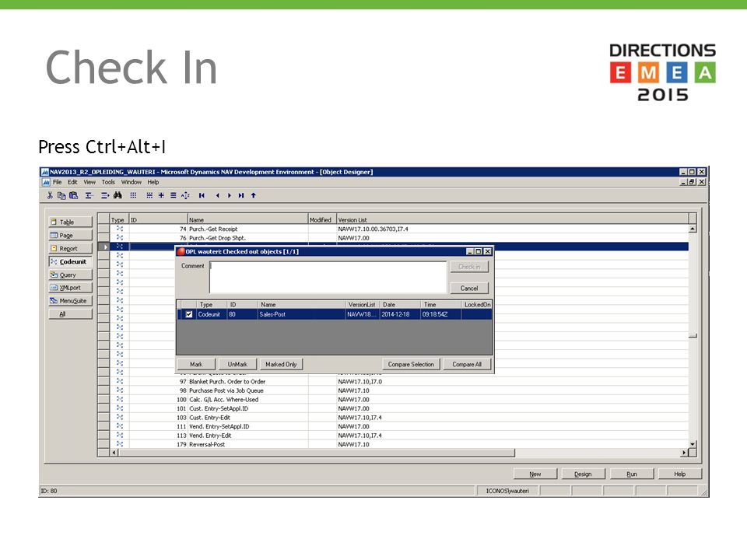747x560 pixels.
Task: Select the Query object type button
Action: pyautogui.click(x=70, y=275)
